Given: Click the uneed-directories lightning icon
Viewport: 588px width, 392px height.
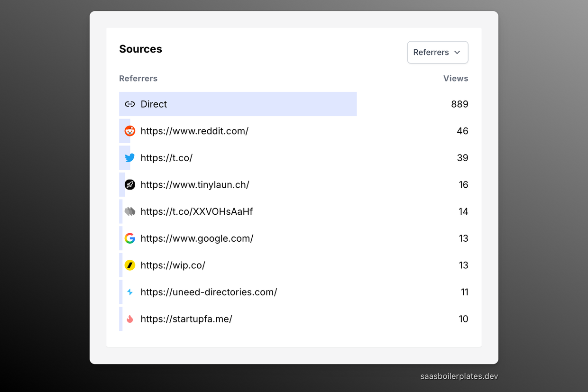Looking at the screenshot, I should (x=130, y=292).
